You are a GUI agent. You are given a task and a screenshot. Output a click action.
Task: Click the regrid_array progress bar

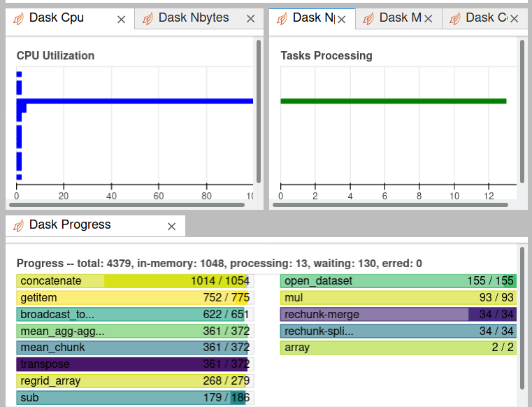135,381
